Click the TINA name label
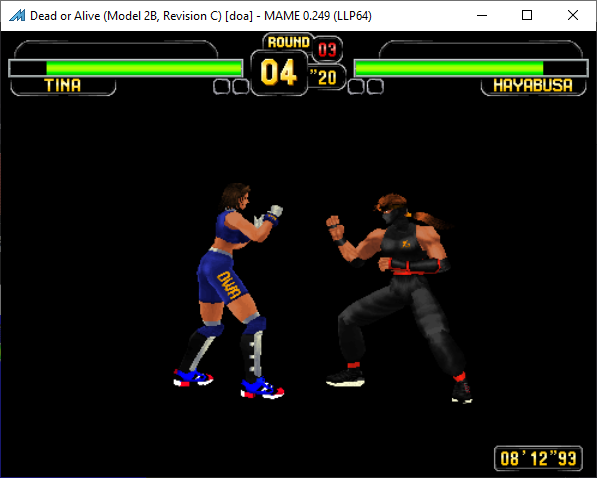This screenshot has height=478, width=597. pyautogui.click(x=63, y=85)
